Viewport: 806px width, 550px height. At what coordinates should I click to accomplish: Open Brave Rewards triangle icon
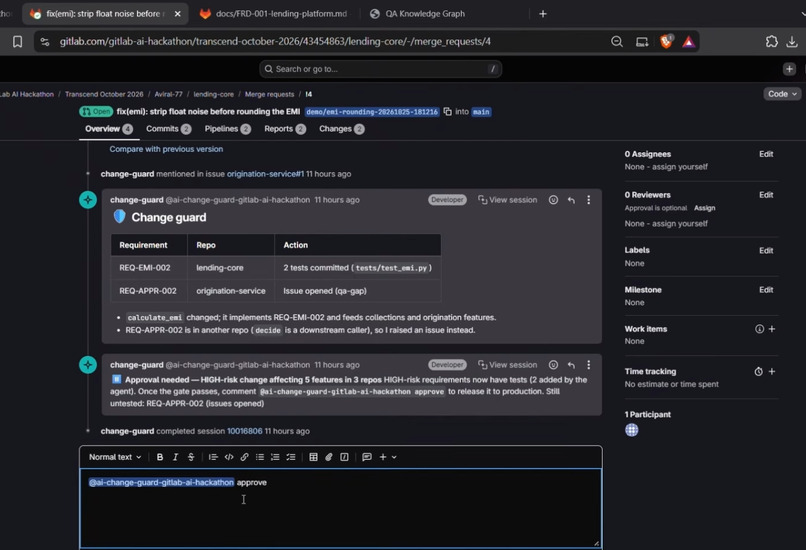coord(689,42)
